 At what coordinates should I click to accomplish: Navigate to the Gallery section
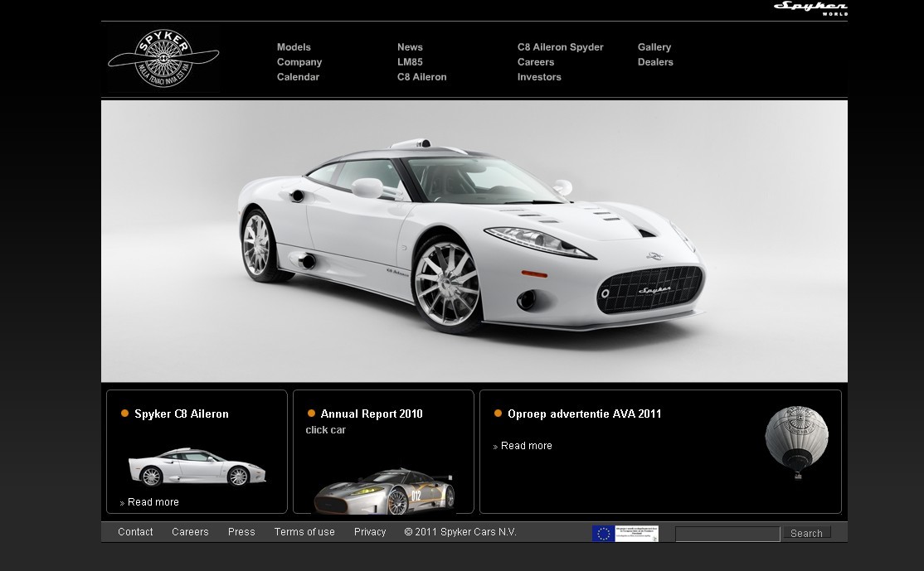click(654, 47)
